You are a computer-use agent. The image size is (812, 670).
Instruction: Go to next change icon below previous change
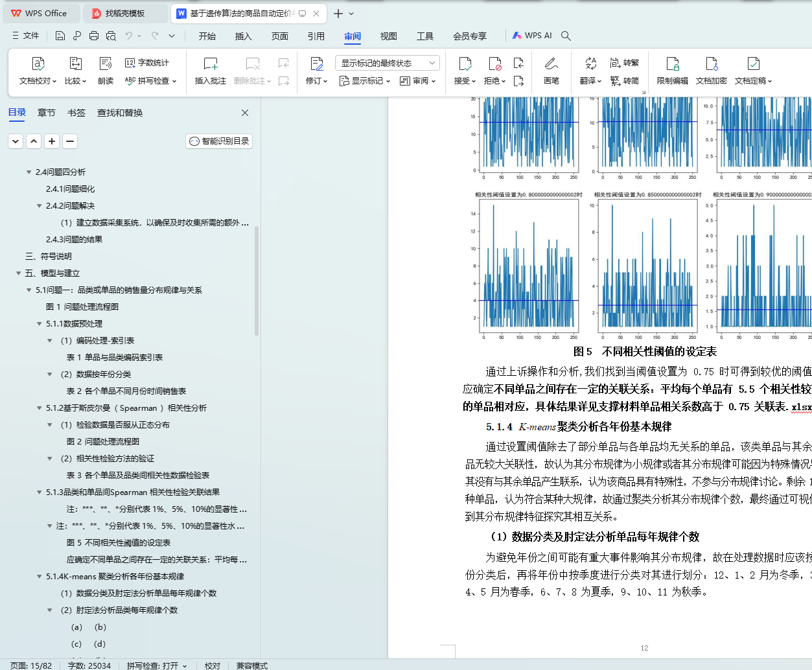click(518, 81)
